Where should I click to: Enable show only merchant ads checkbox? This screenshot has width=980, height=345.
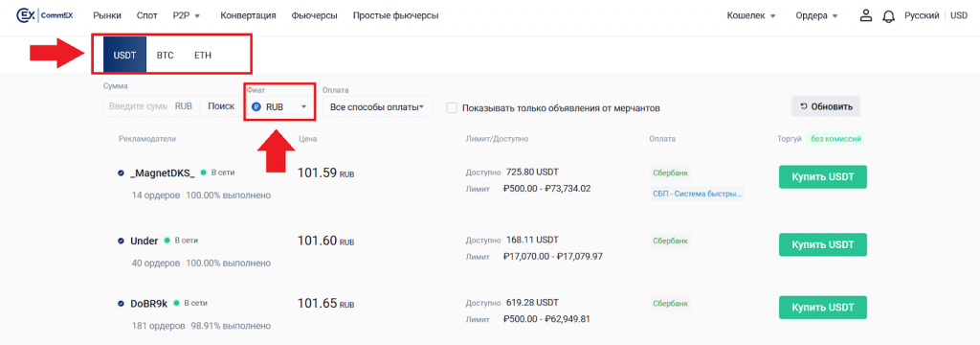[x=452, y=107]
